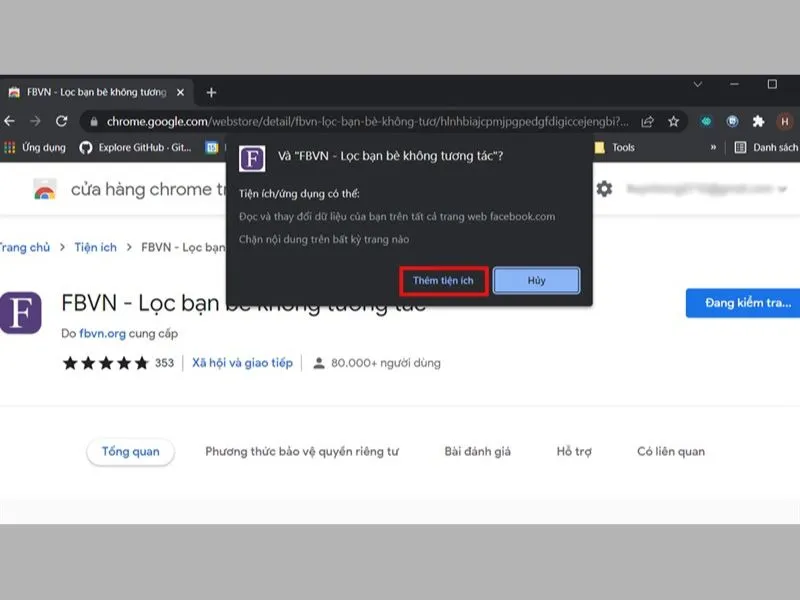Open the Ứng dụng apps shortcut

(35, 147)
